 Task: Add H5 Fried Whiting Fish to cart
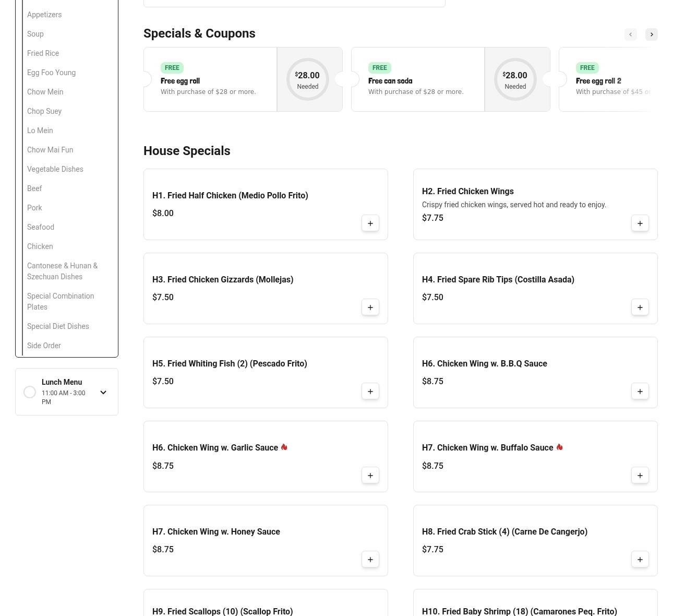coord(370,392)
